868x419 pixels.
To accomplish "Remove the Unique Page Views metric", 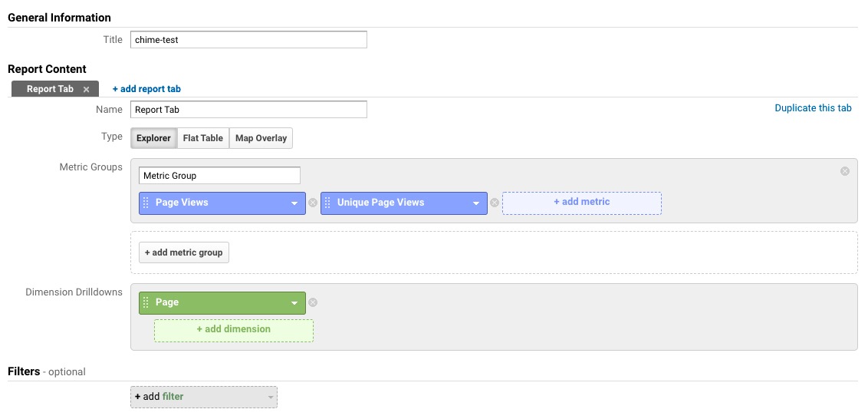I will point(494,203).
